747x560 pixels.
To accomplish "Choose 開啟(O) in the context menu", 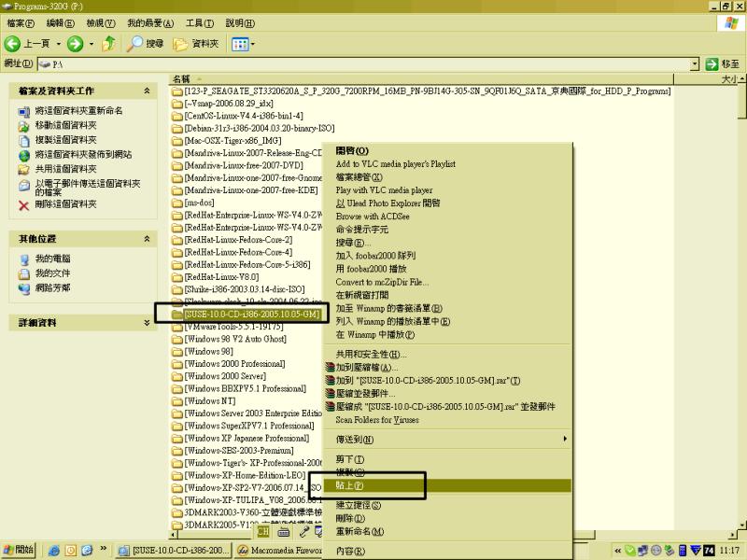I will (x=447, y=150).
